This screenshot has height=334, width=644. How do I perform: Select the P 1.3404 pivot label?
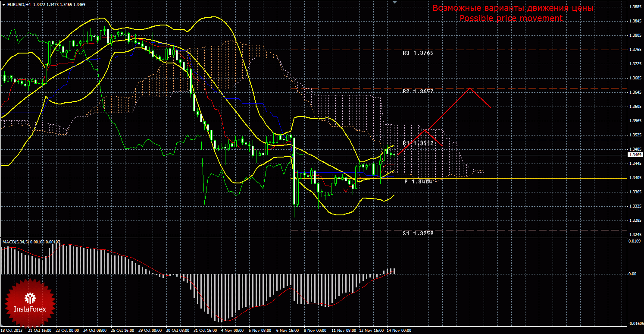click(418, 182)
